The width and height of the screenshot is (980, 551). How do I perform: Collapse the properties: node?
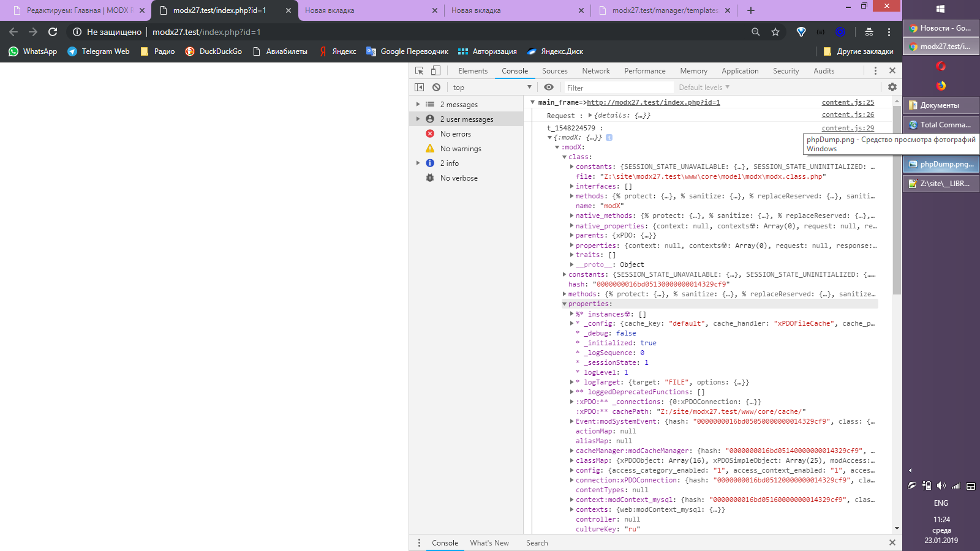(x=565, y=304)
